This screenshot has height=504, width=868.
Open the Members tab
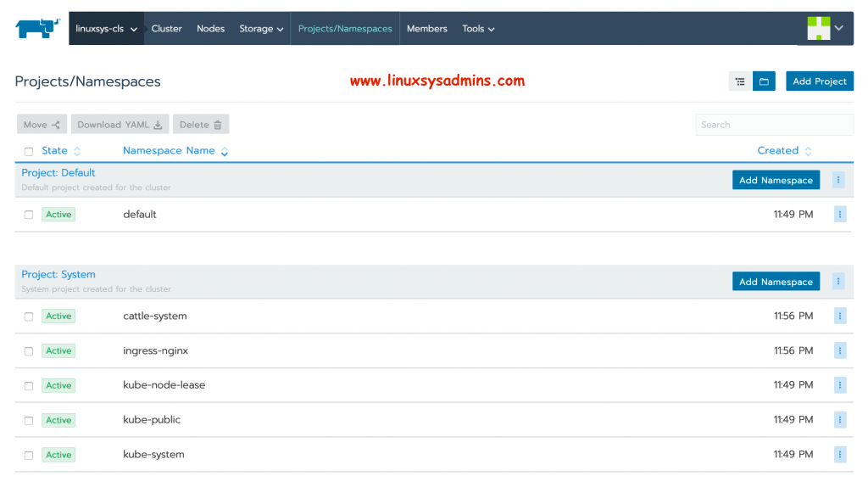pos(427,28)
